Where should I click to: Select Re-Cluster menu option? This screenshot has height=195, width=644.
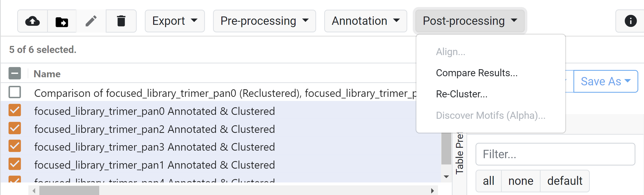coord(462,94)
